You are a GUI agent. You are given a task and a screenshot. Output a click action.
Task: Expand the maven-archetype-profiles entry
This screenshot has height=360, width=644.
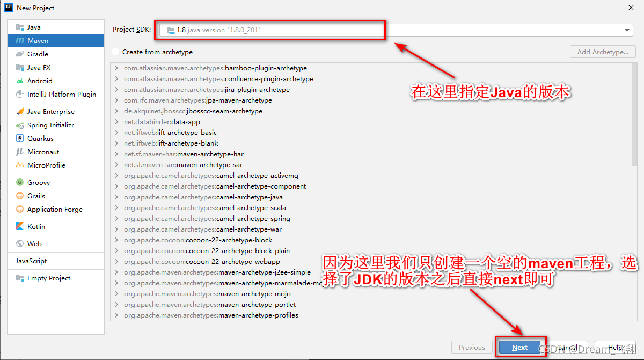(x=116, y=315)
